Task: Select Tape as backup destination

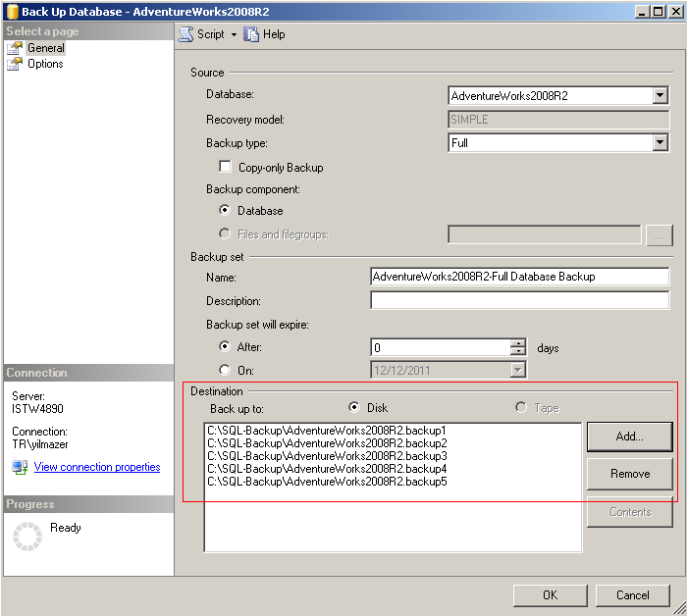Action: point(521,407)
